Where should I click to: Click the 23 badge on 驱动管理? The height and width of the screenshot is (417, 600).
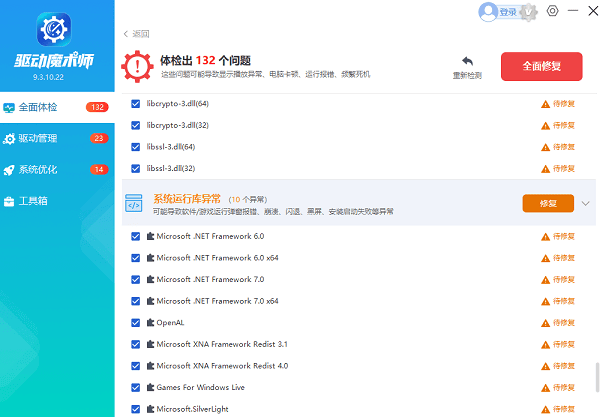pos(99,138)
